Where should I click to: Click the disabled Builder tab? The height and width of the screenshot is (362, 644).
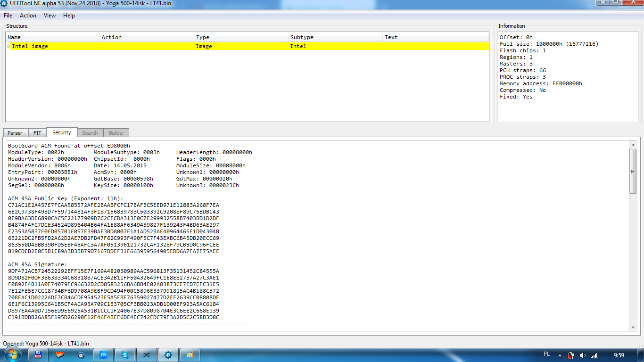coord(116,133)
